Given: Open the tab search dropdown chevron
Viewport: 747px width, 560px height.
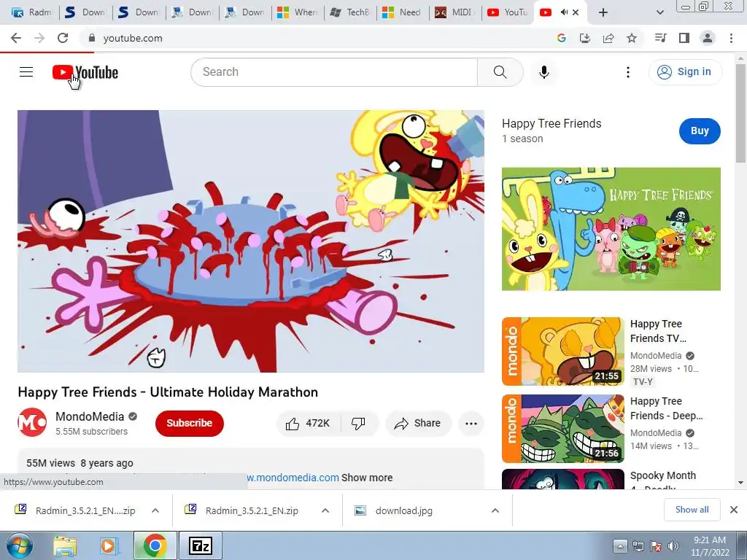Looking at the screenshot, I should coord(659,12).
